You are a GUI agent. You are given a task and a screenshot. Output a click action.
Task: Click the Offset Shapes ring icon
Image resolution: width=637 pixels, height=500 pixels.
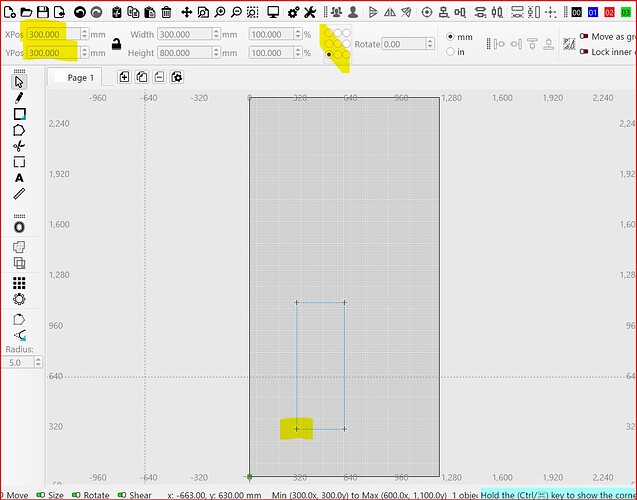coord(19,227)
